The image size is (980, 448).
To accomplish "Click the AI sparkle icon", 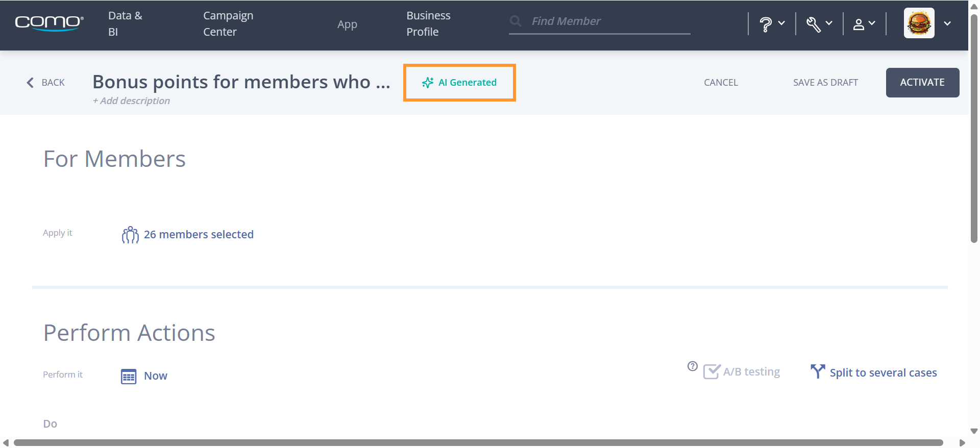I will (x=428, y=83).
